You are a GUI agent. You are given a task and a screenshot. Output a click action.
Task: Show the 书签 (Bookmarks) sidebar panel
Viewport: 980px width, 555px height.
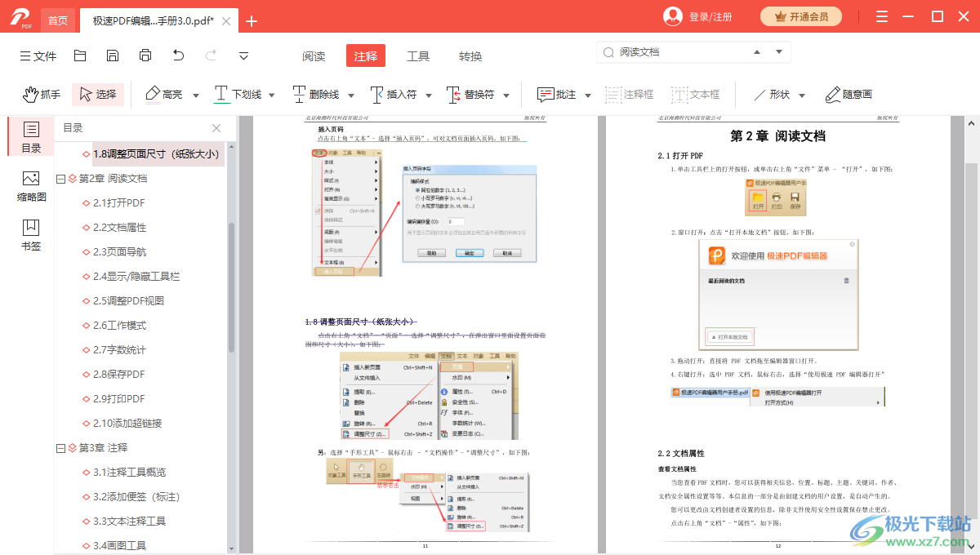coord(31,235)
